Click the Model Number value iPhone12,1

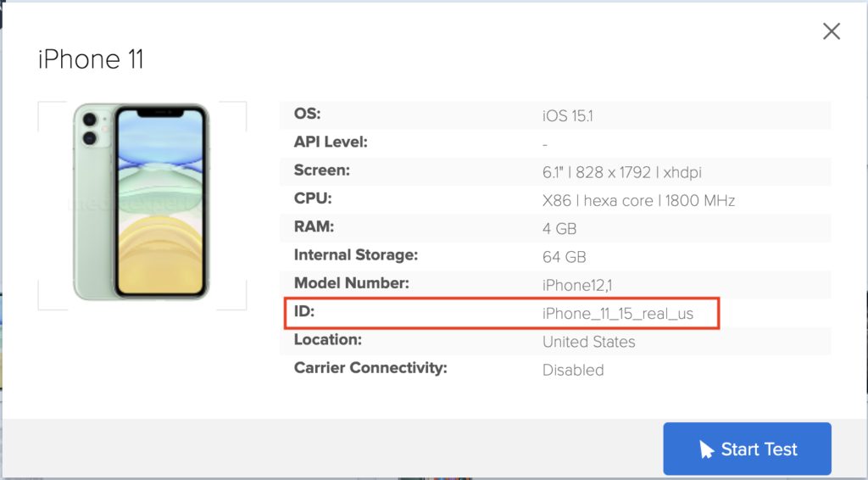[576, 285]
